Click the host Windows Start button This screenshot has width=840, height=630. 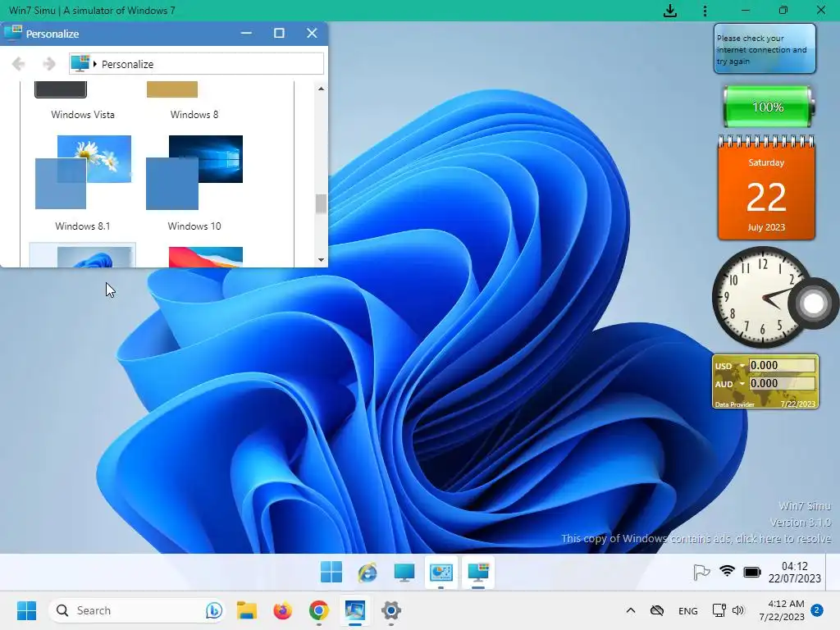click(26, 610)
